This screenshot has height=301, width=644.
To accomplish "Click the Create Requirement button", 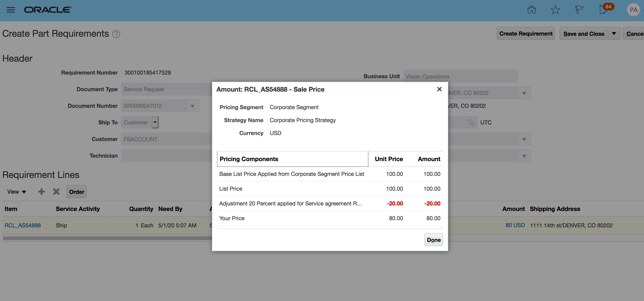I will 526,33.
